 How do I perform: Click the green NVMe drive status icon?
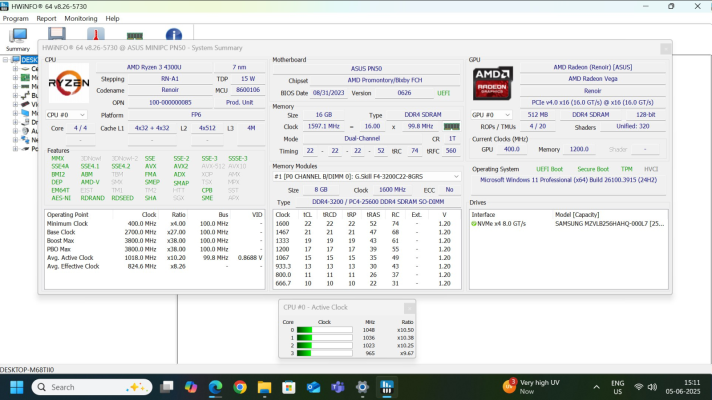(474, 224)
